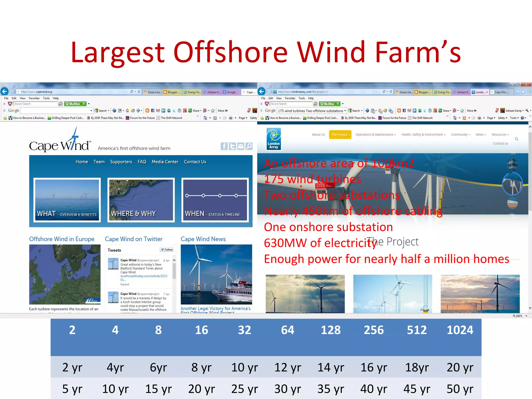This screenshot has width=532, height=399.
Task: Click the Twitter icon on Cape Wind website header
Action: coord(232,146)
